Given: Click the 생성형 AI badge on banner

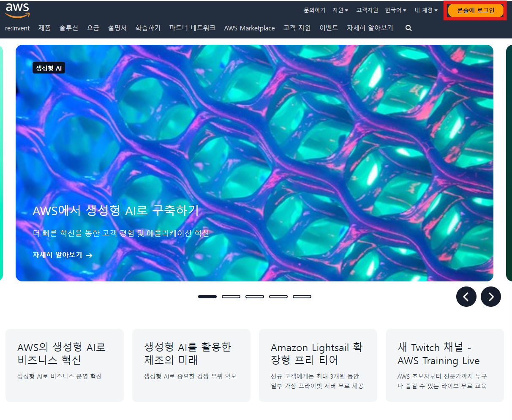Looking at the screenshot, I should (x=49, y=68).
